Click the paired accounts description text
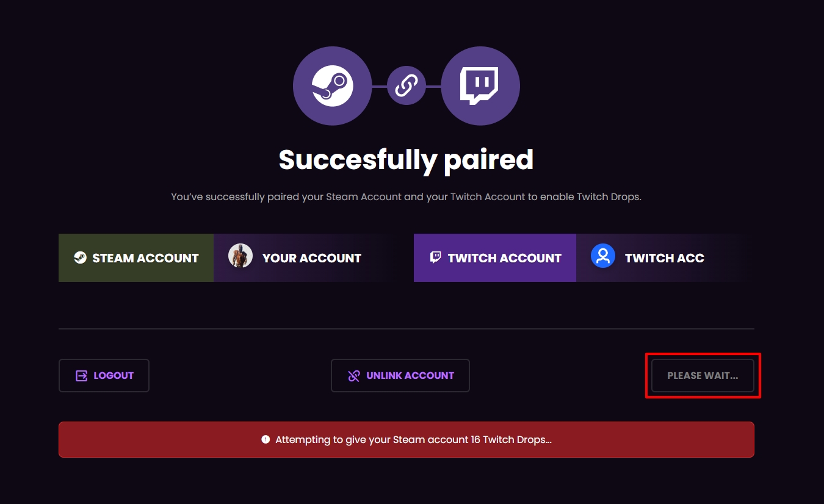 [406, 197]
